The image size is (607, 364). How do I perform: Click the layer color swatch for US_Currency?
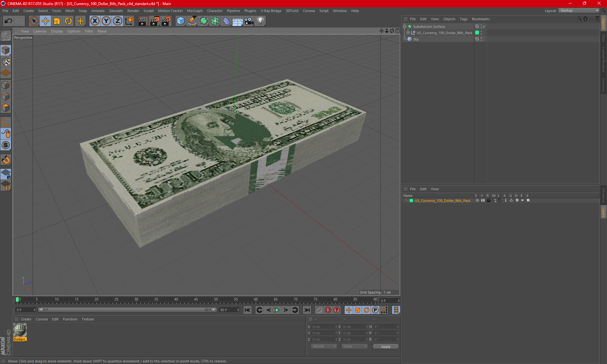click(411, 200)
